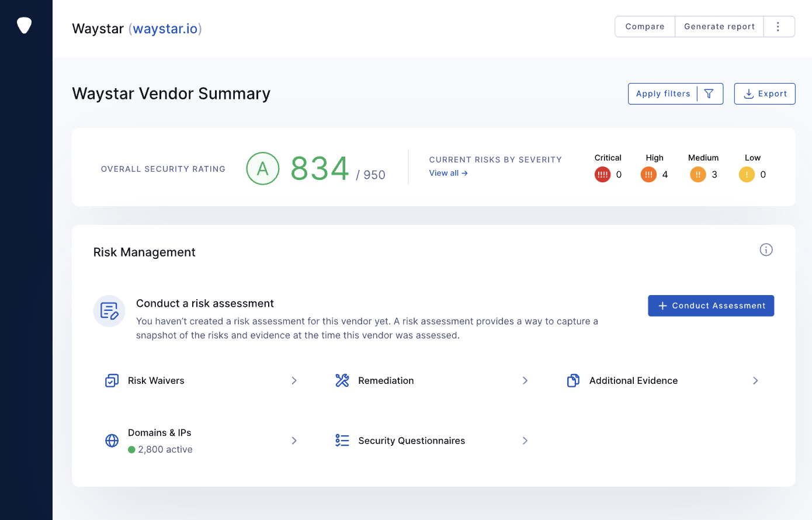Start a new Conduct Assessment
The image size is (812, 520).
click(711, 306)
